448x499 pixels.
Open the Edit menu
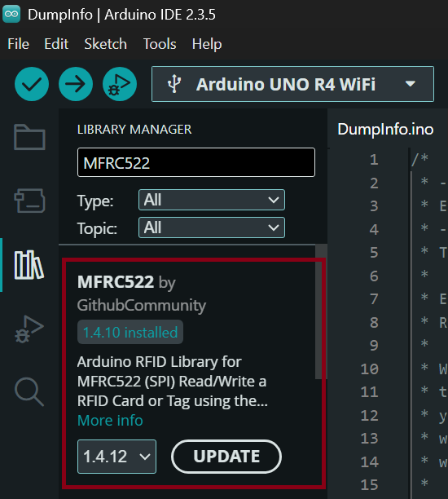click(x=56, y=44)
